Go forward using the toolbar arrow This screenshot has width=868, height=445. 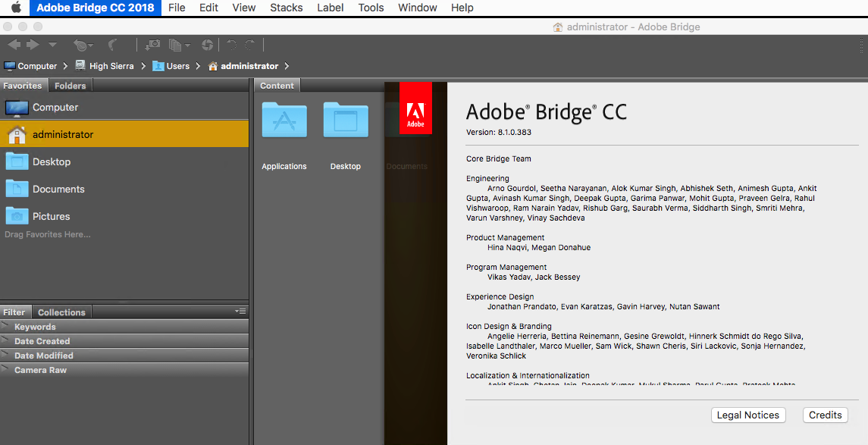(x=33, y=44)
